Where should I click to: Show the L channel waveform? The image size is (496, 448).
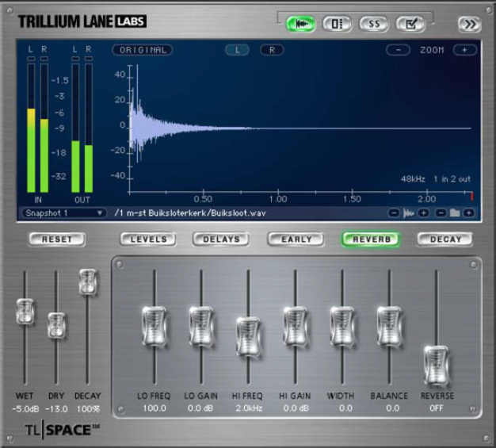(x=237, y=50)
